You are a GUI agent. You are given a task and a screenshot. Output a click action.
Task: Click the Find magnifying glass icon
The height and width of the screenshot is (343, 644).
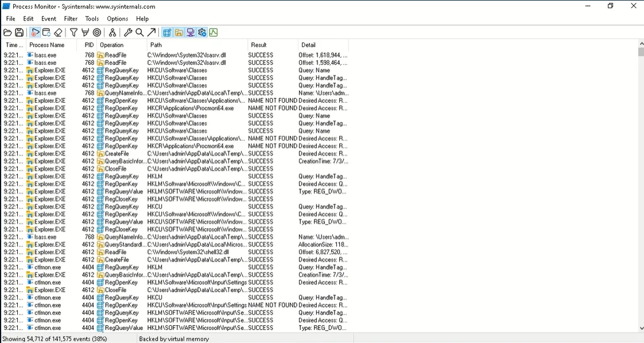(x=139, y=33)
